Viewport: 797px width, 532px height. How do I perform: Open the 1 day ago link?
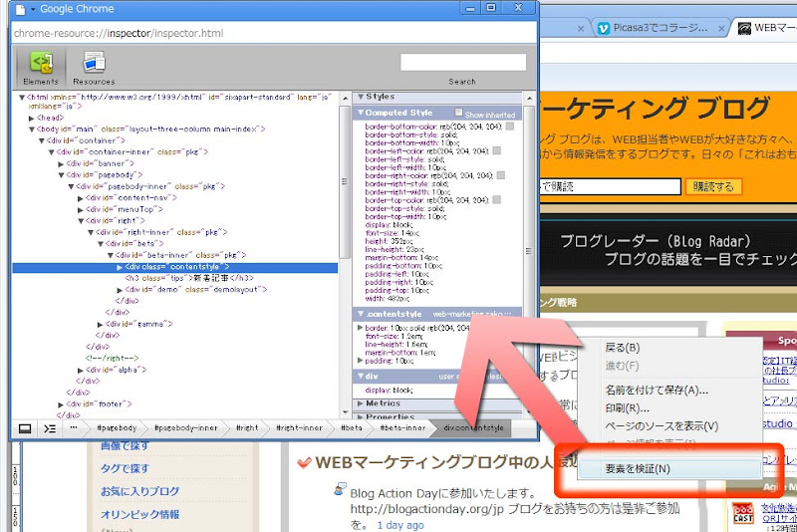pyautogui.click(x=400, y=525)
